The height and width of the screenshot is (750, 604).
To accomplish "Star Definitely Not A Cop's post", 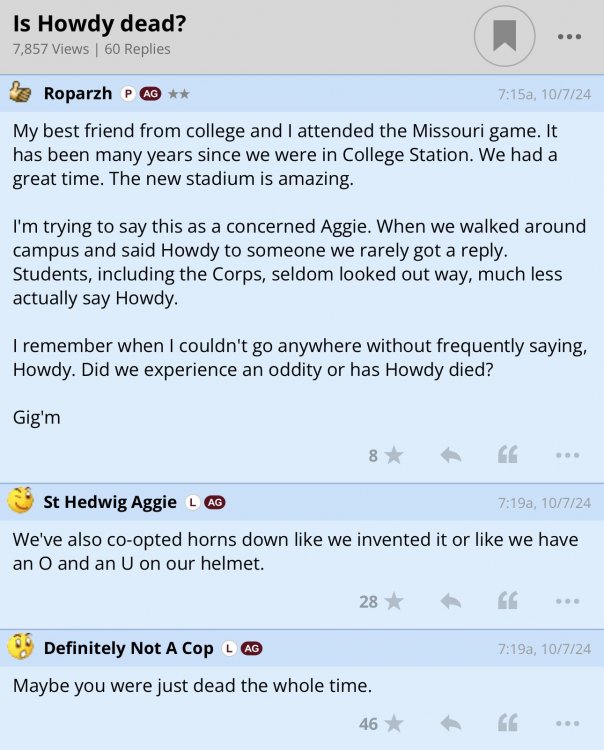I will (x=394, y=723).
